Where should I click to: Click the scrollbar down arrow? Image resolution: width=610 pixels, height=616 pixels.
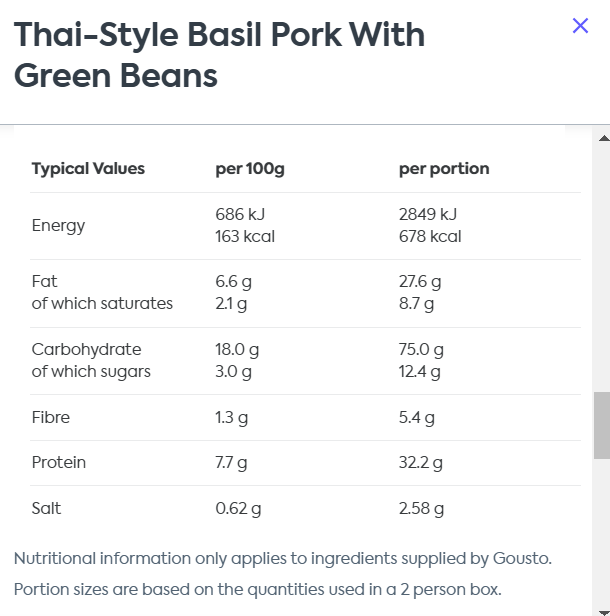[x=604, y=612]
